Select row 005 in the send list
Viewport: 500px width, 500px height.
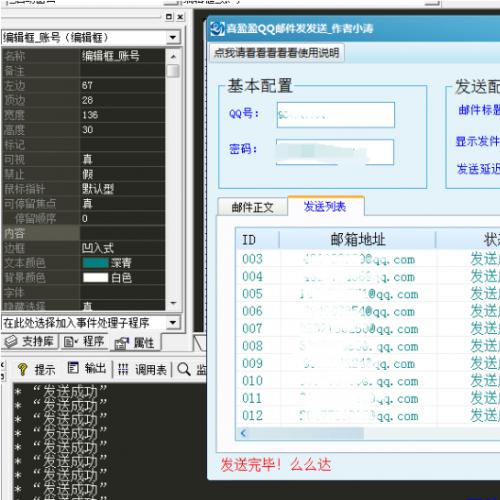pyautogui.click(x=368, y=294)
